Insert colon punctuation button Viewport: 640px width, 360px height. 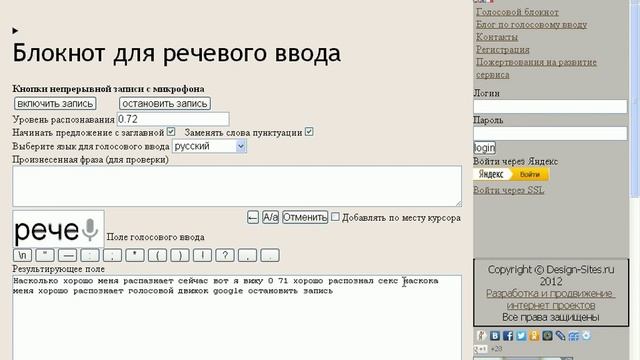[90, 255]
